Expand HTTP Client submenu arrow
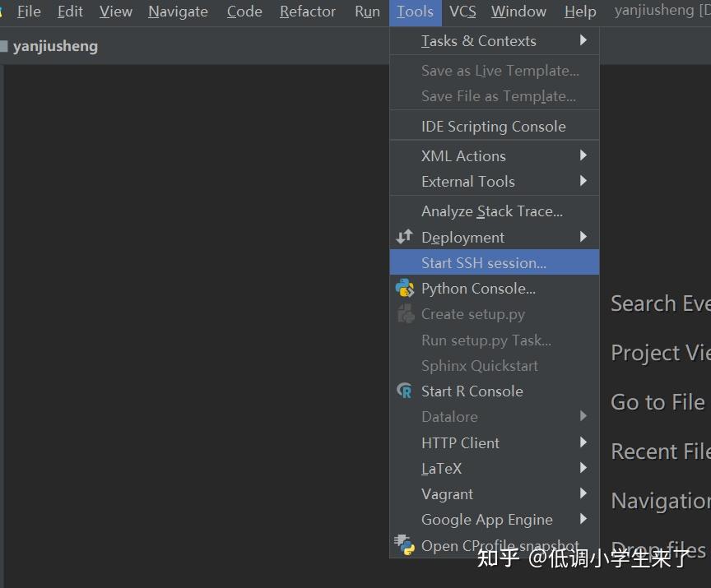This screenshot has width=711, height=588. (x=583, y=442)
